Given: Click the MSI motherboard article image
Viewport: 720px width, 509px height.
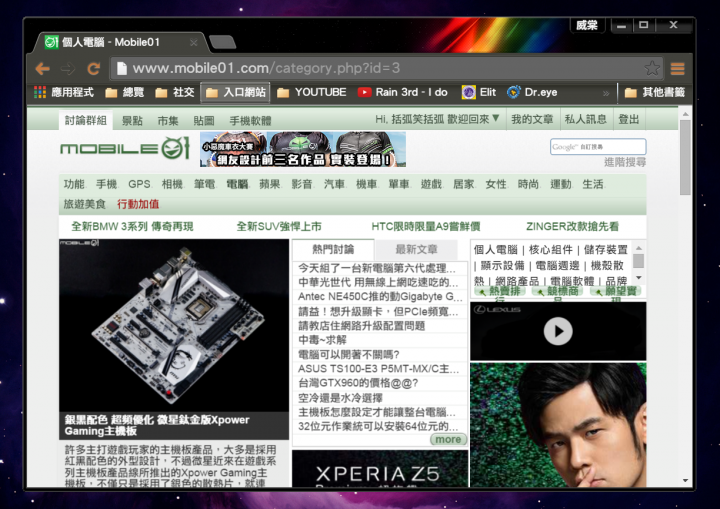Looking at the screenshot, I should tap(174, 325).
